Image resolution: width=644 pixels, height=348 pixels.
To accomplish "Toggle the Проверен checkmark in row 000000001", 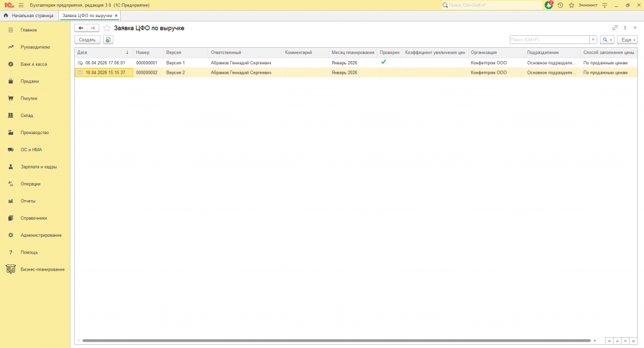I will tap(384, 62).
